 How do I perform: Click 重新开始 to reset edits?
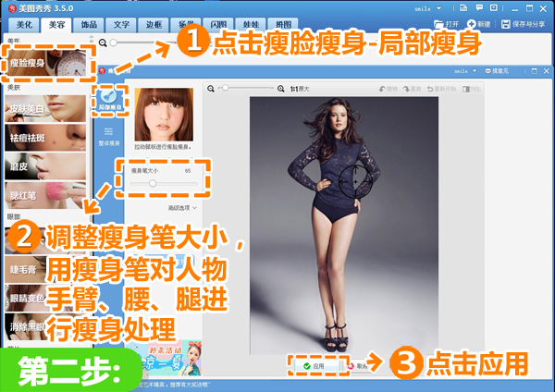coord(441,89)
